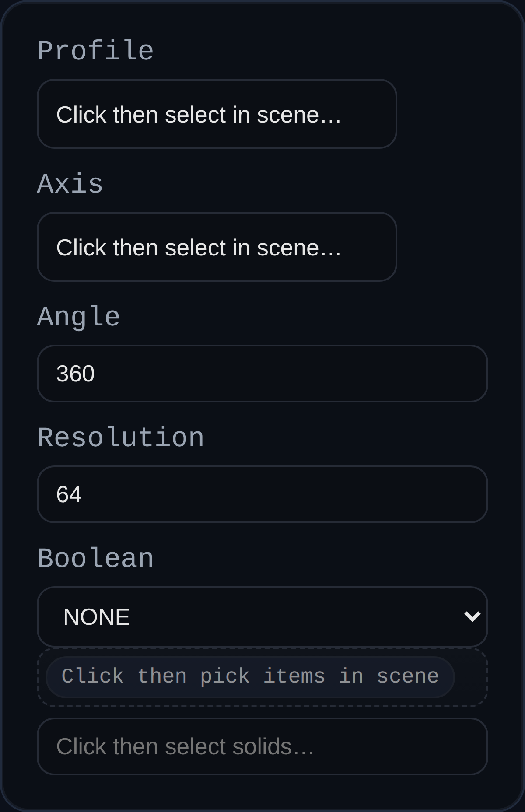Click the Resolution label heading
Viewport: 525px width, 812px height.
(121, 437)
